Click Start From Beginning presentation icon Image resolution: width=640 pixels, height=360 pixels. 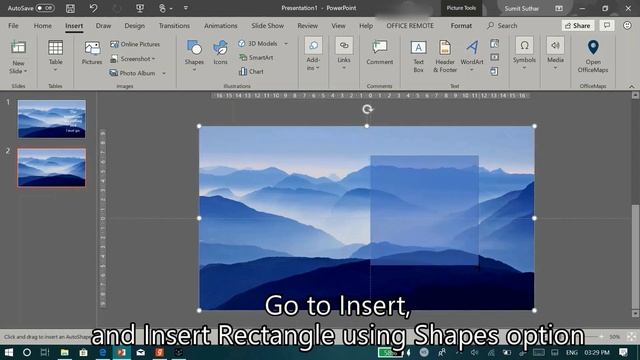140,8
